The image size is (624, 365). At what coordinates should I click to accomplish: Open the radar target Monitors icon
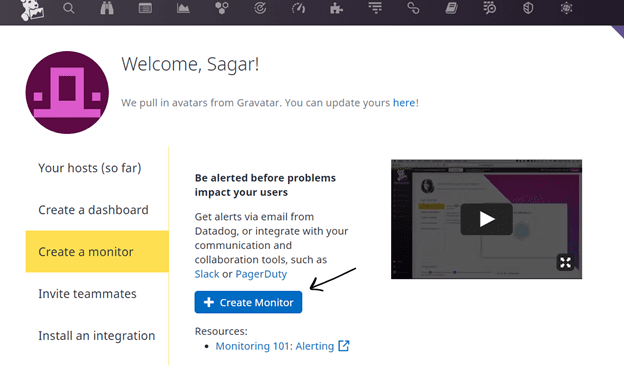click(x=260, y=8)
